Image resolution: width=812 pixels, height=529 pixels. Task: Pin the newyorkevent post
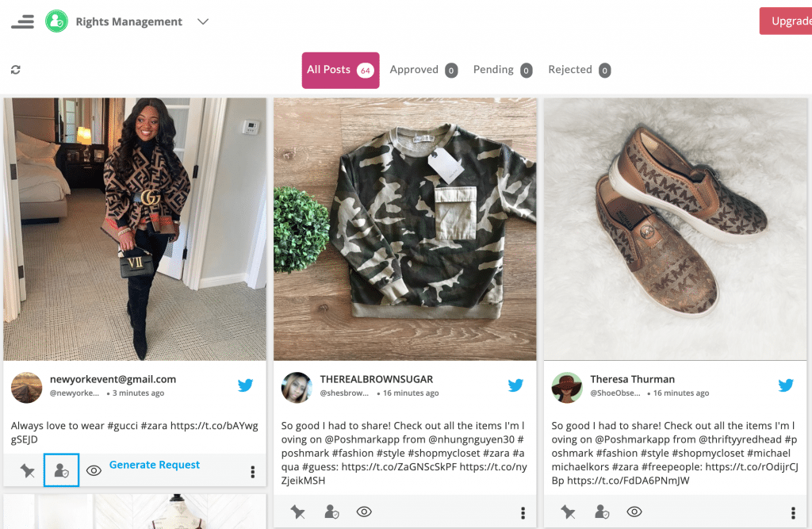coord(28,471)
